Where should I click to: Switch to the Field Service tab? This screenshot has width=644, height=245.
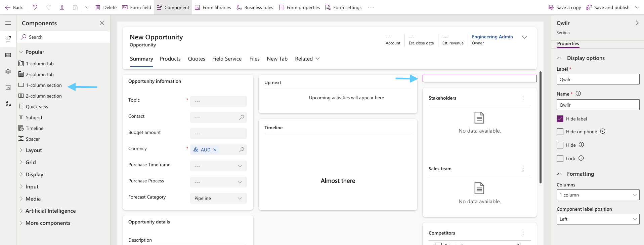(x=227, y=59)
